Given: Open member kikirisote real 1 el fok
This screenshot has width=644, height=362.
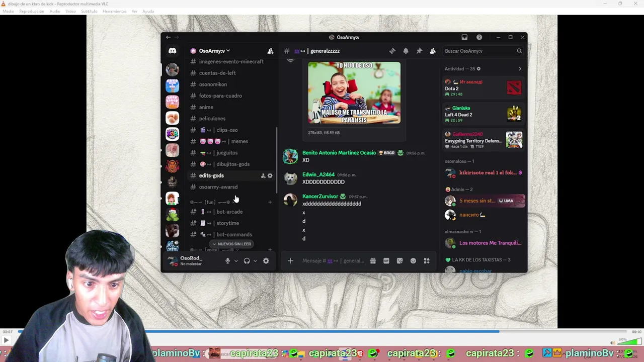Looking at the screenshot, I should 484,173.
